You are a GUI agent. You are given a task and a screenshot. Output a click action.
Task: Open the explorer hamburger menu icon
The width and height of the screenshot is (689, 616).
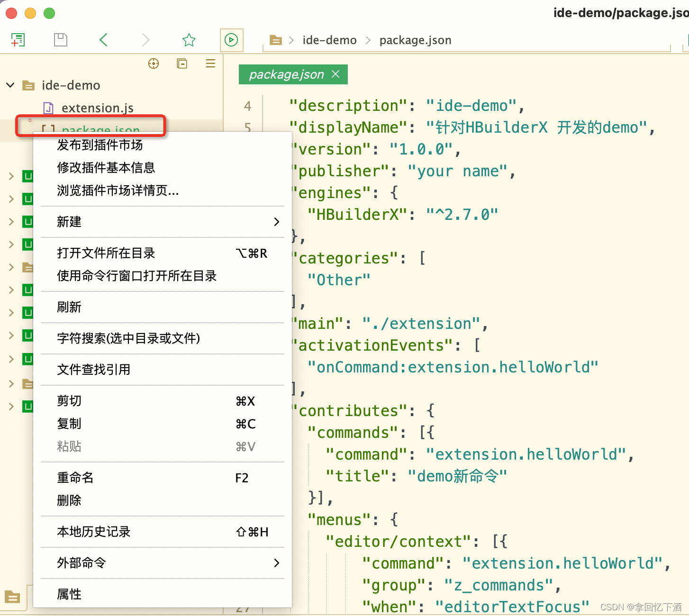click(x=211, y=63)
